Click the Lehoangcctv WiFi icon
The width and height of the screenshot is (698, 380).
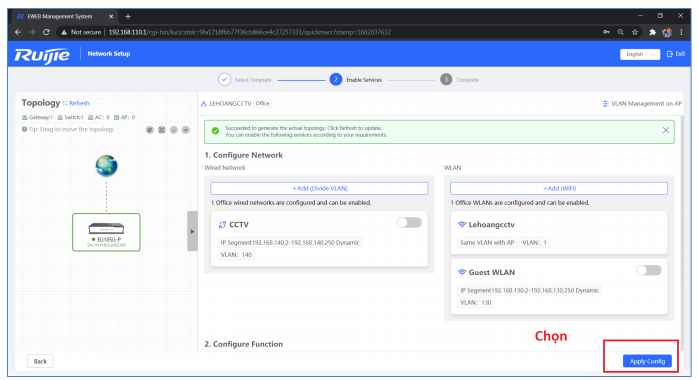pos(462,225)
